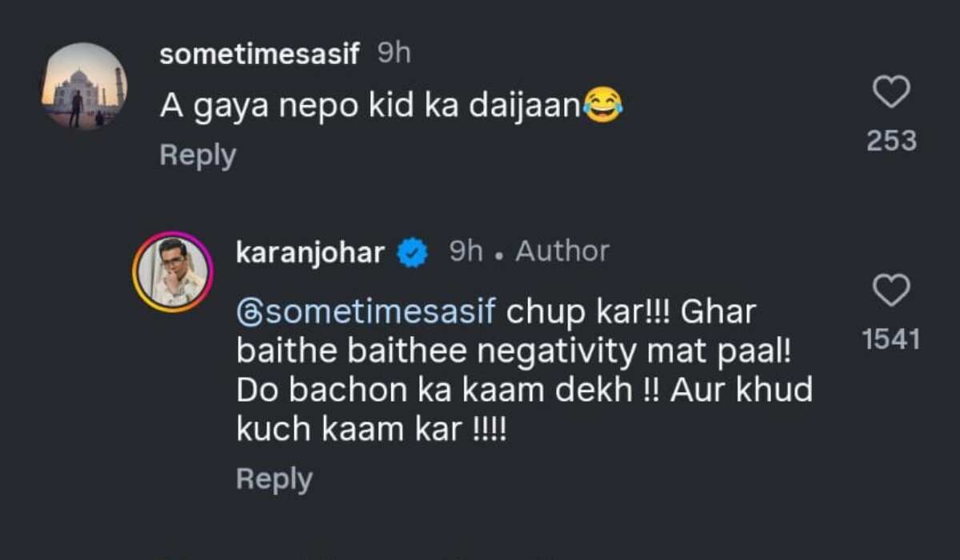Click the Author label on karanjohar's reply

(x=562, y=253)
